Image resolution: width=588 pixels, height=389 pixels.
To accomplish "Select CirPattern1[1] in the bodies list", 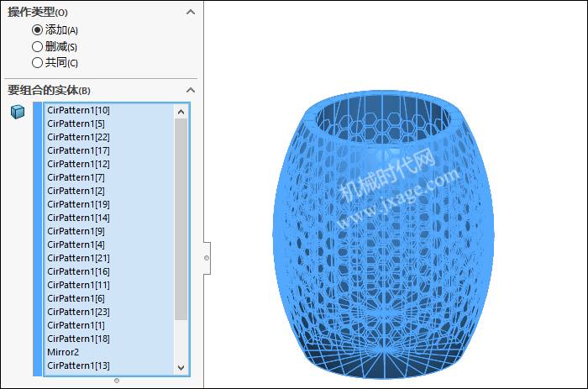I will click(x=109, y=325).
